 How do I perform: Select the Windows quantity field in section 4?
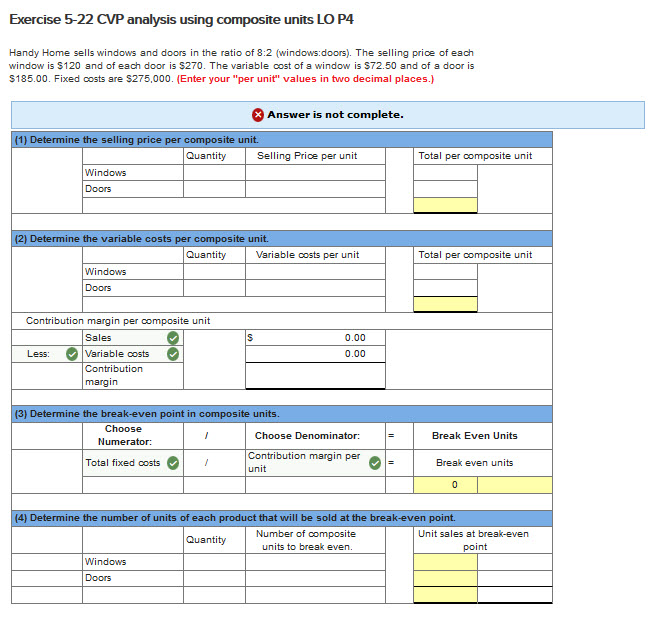tap(214, 562)
